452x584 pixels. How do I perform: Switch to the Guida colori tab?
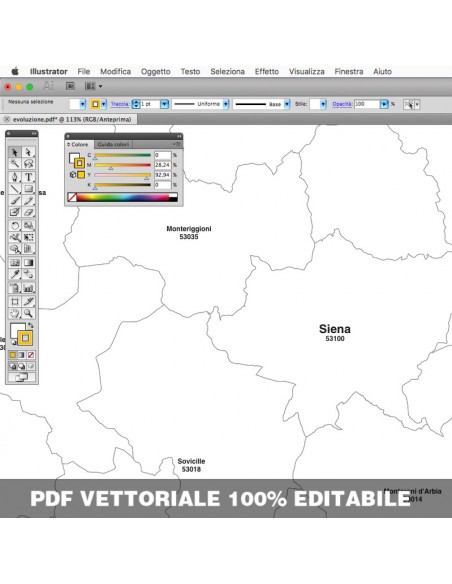pos(113,144)
